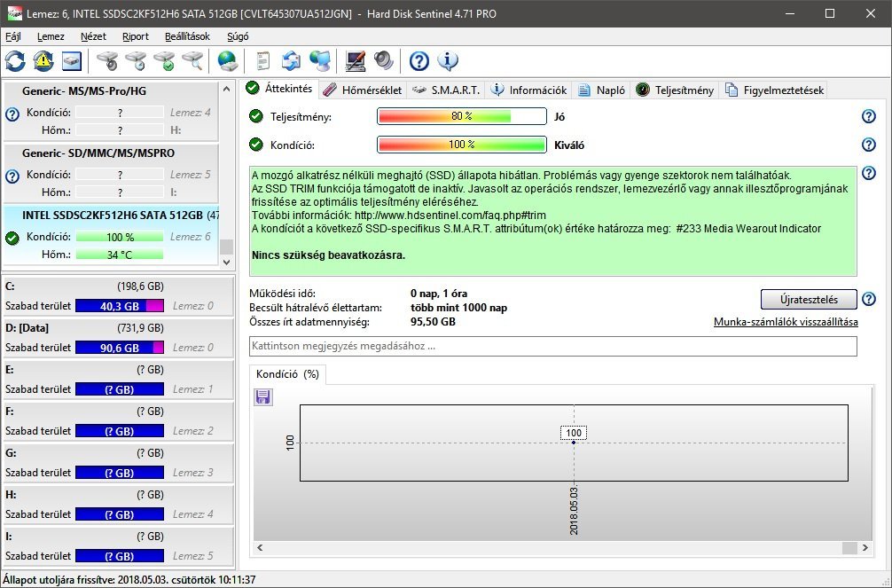This screenshot has height=588, width=892.
Task: Click the C: free space bar 40,3 GB
Action: click(x=120, y=306)
